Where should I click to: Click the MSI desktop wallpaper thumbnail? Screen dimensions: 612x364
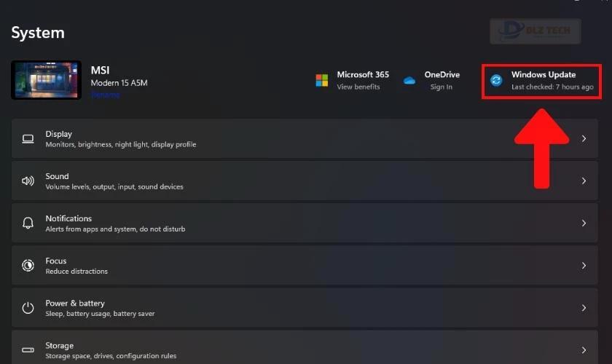47,80
